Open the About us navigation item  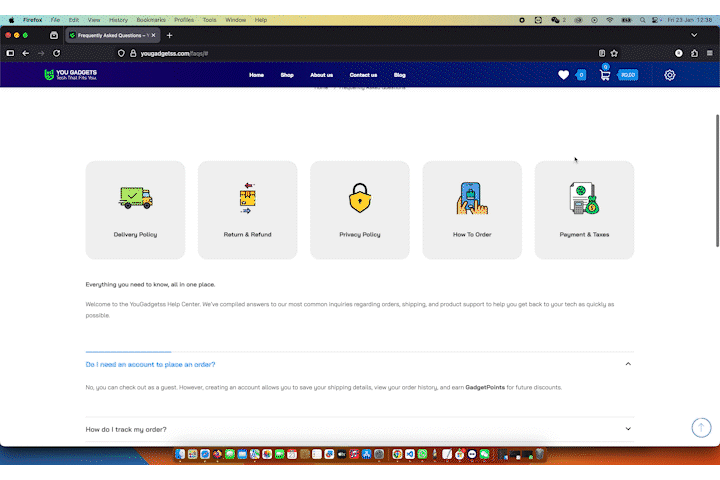point(321,75)
